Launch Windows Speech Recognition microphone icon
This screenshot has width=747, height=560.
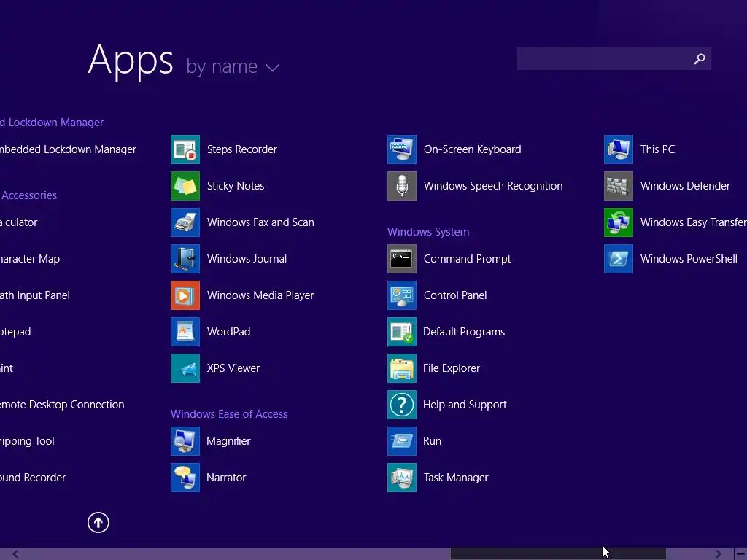(x=402, y=186)
